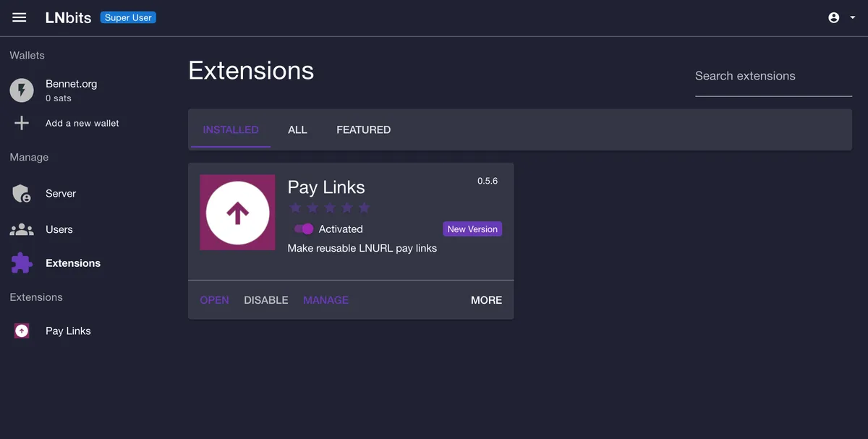Open the Server shield icon in sidebar

click(22, 193)
